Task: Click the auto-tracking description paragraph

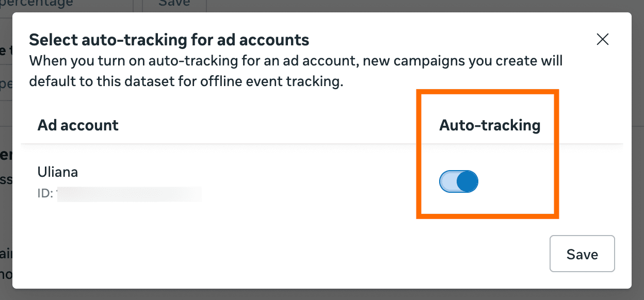Action: pos(297,71)
